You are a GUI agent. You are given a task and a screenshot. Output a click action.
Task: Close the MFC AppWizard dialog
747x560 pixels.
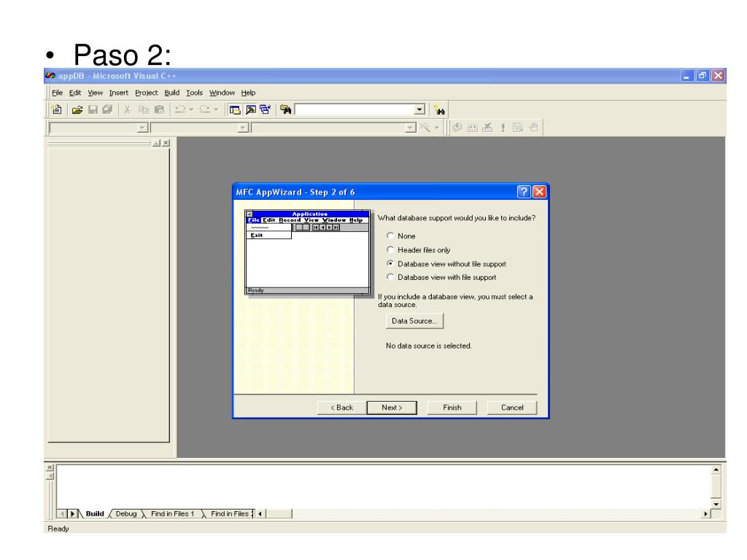pyautogui.click(x=539, y=192)
